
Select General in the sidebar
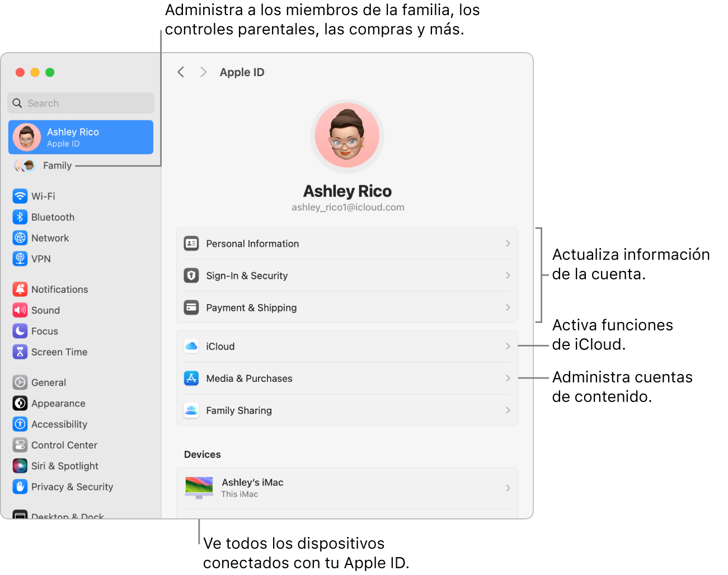[20, 382]
